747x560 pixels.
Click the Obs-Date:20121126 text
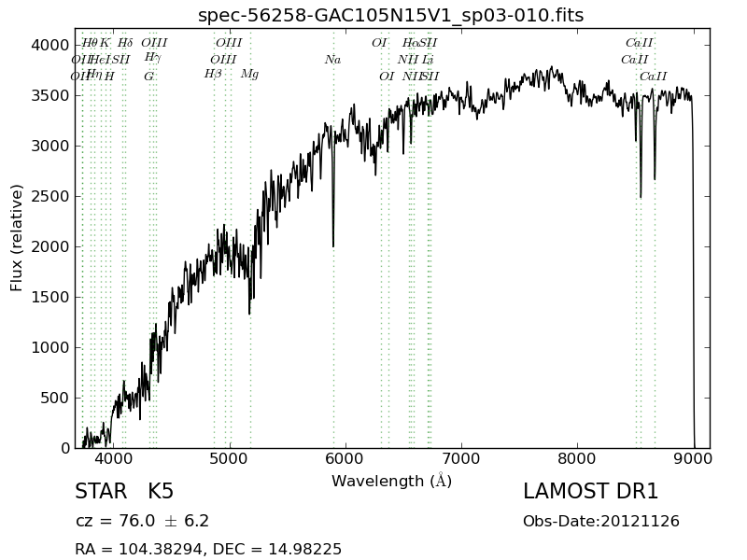(x=601, y=521)
